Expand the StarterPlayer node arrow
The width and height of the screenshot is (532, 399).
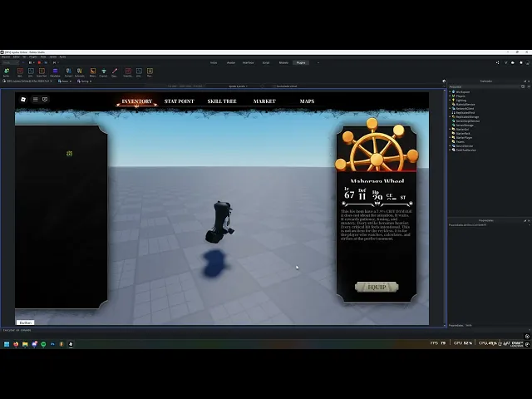click(451, 137)
